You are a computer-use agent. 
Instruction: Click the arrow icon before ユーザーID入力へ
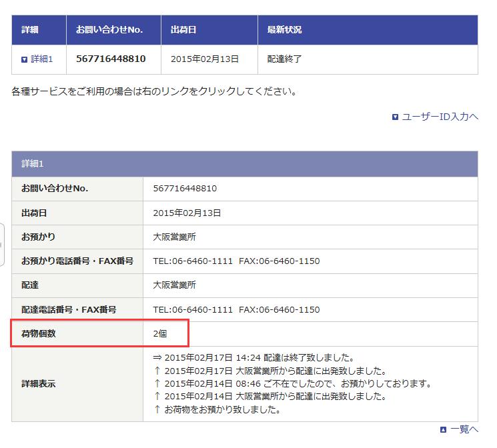point(395,117)
